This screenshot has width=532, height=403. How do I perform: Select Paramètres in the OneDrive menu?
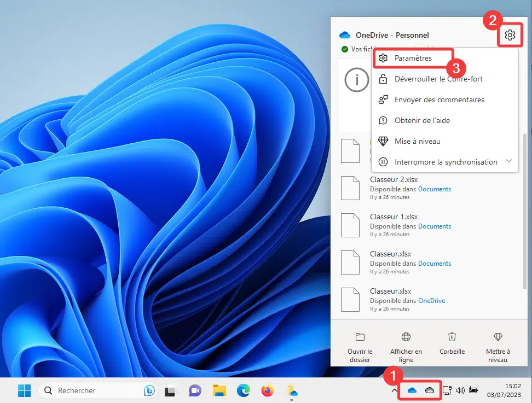413,59
